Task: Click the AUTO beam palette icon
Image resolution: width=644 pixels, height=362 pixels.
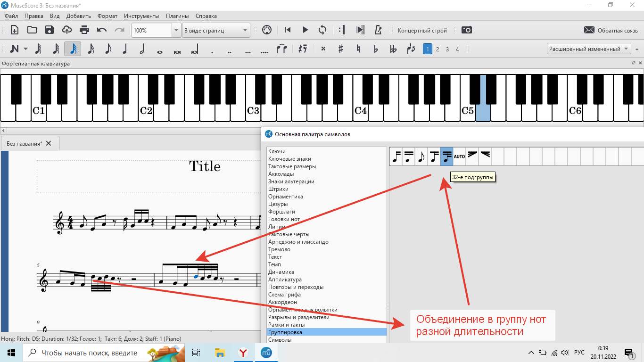Action: pos(460,156)
